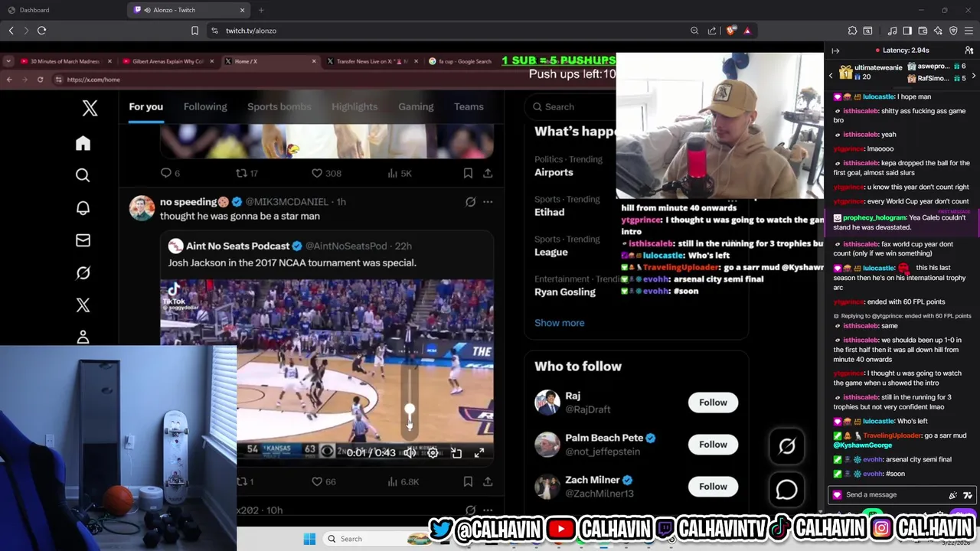The height and width of the screenshot is (551, 980).
Task: Repost the no speeding tweet
Action: (x=244, y=481)
